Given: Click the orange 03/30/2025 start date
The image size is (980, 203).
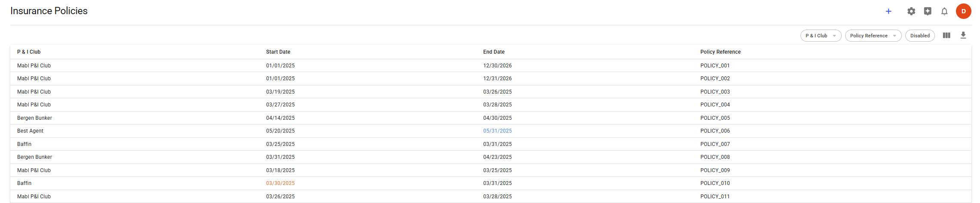Looking at the screenshot, I should pyautogui.click(x=280, y=183).
